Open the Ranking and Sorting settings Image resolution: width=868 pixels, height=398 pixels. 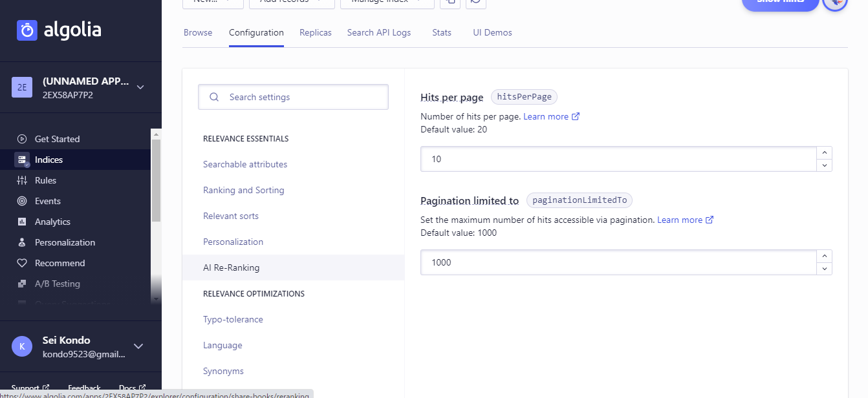pos(244,190)
